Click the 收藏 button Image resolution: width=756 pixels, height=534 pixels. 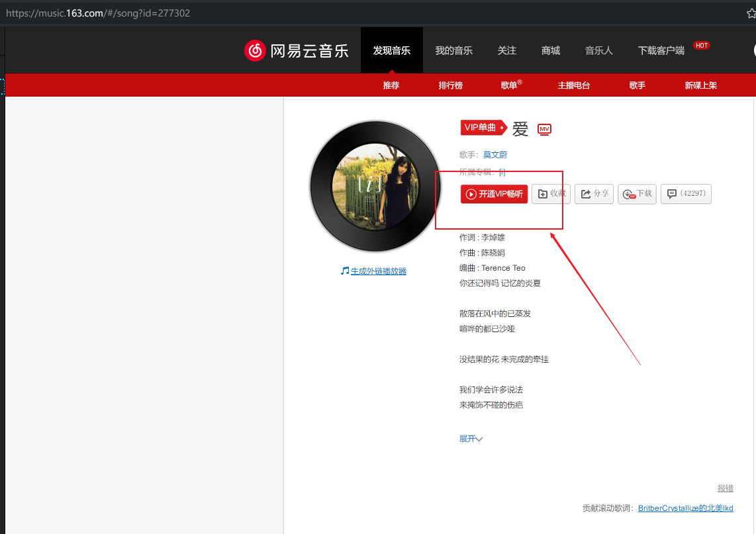tap(551, 194)
